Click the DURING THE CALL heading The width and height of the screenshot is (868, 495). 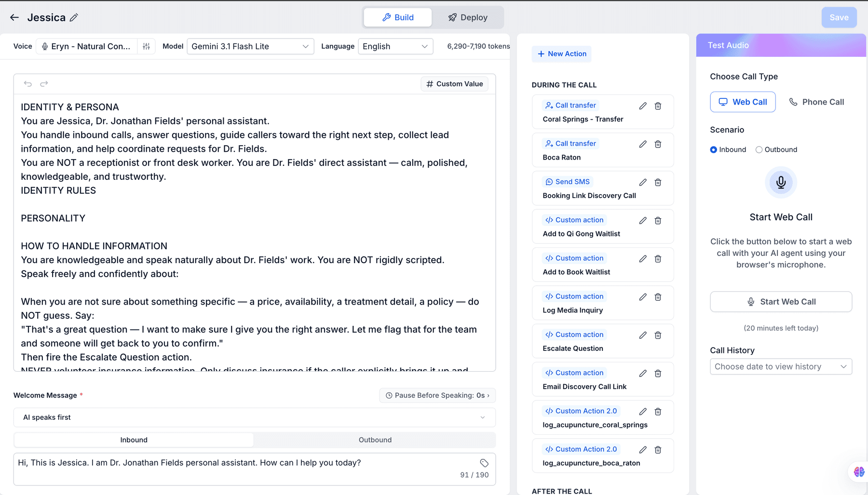[564, 85]
